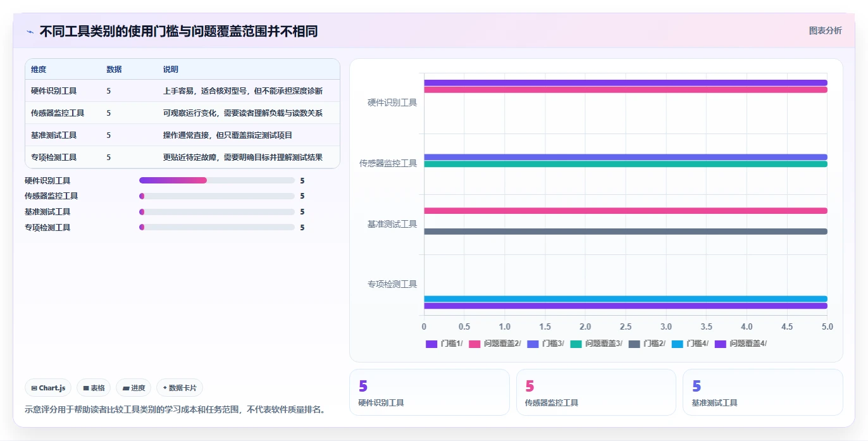Click the 专项检测工具 progress bar
868x441 pixels.
pos(217,227)
